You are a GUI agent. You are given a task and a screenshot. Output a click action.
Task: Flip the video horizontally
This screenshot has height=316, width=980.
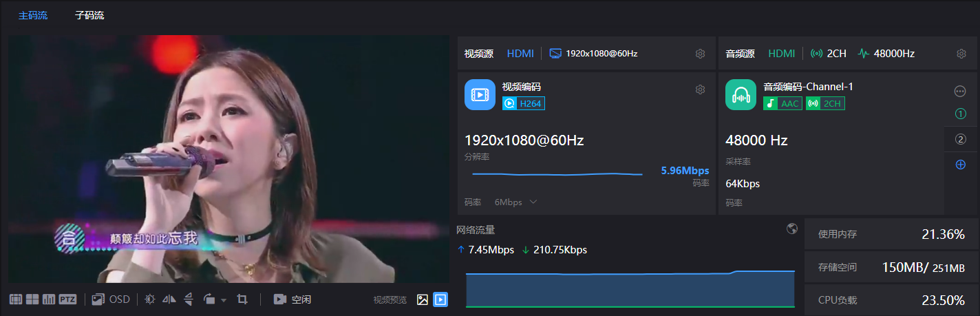[169, 299]
